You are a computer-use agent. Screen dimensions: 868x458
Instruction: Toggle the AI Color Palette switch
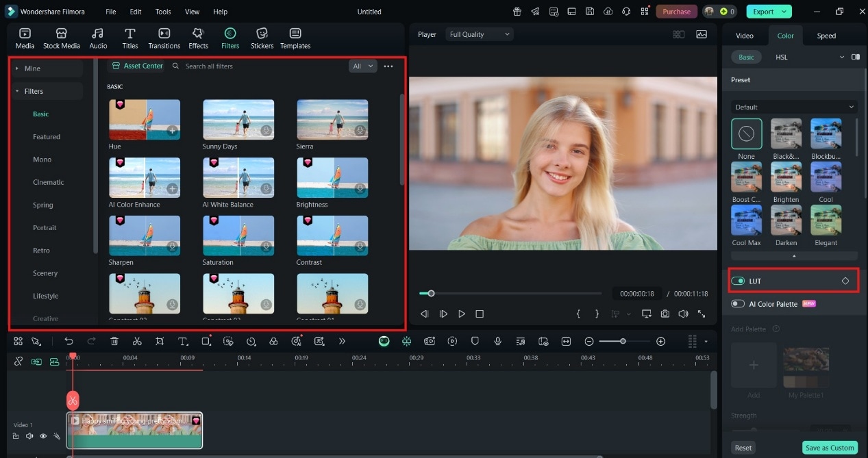pyautogui.click(x=738, y=304)
